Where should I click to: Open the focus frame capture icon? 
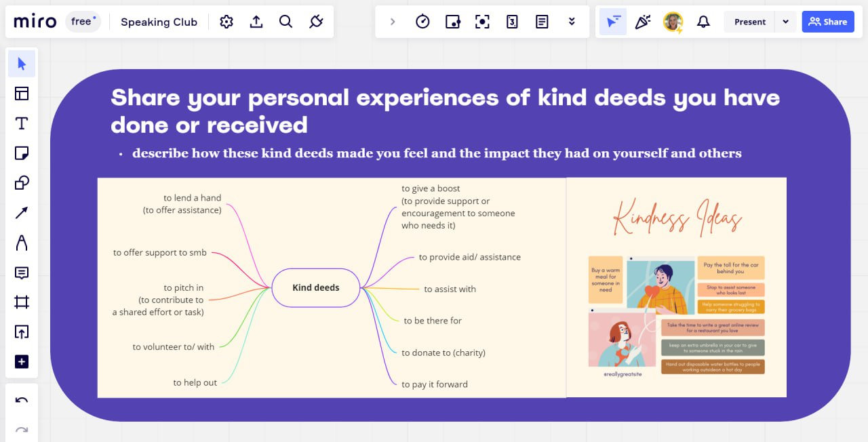[x=482, y=22]
